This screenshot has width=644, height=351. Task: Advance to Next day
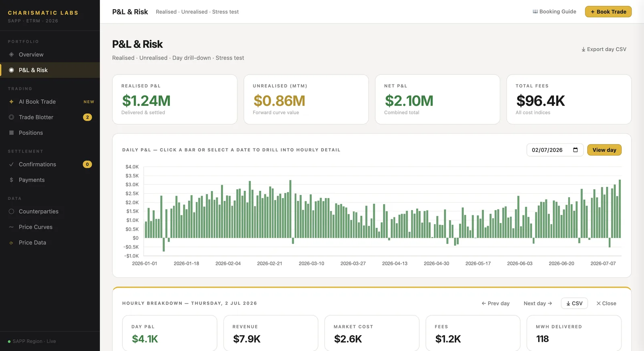click(x=538, y=303)
